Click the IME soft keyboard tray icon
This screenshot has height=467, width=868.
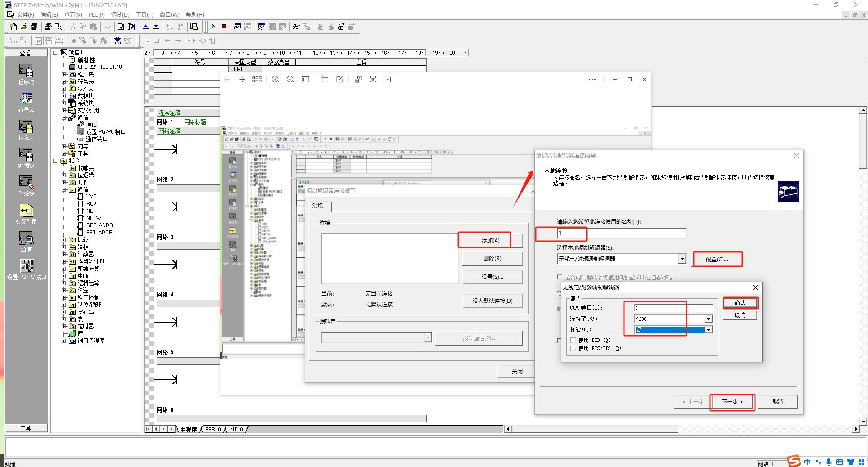tap(840, 462)
